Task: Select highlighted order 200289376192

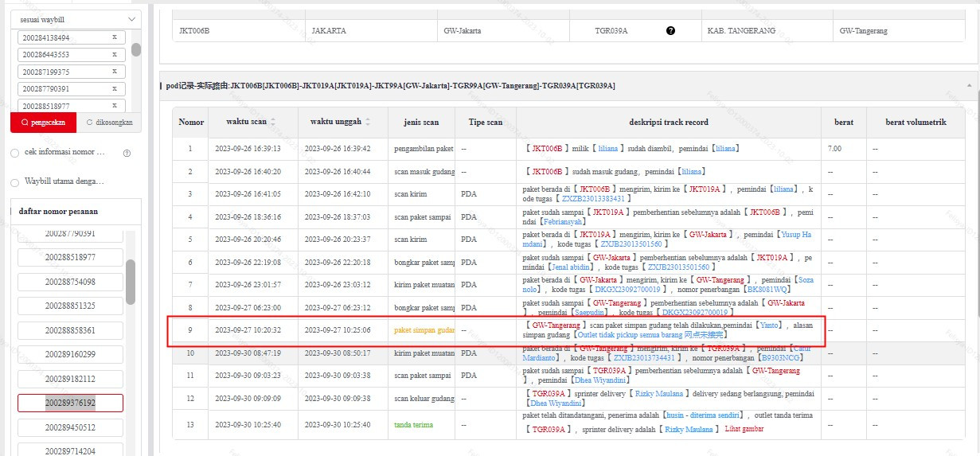Action: [70, 403]
